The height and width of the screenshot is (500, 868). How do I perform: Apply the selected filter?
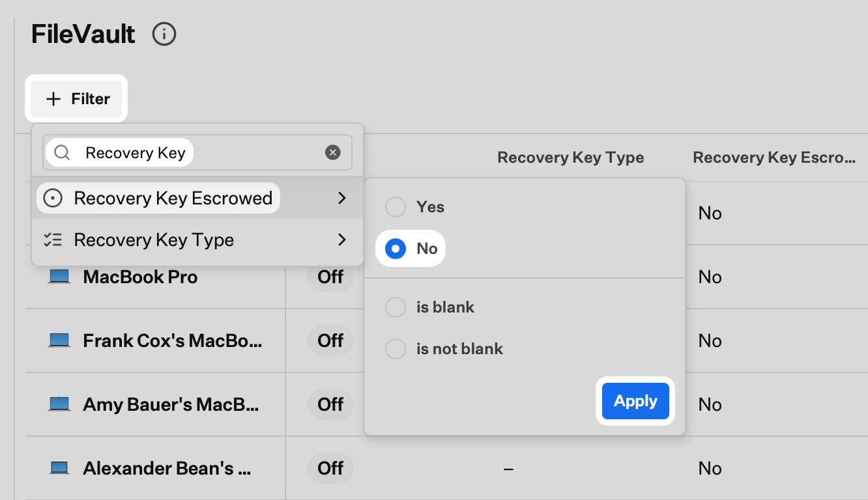click(x=635, y=401)
